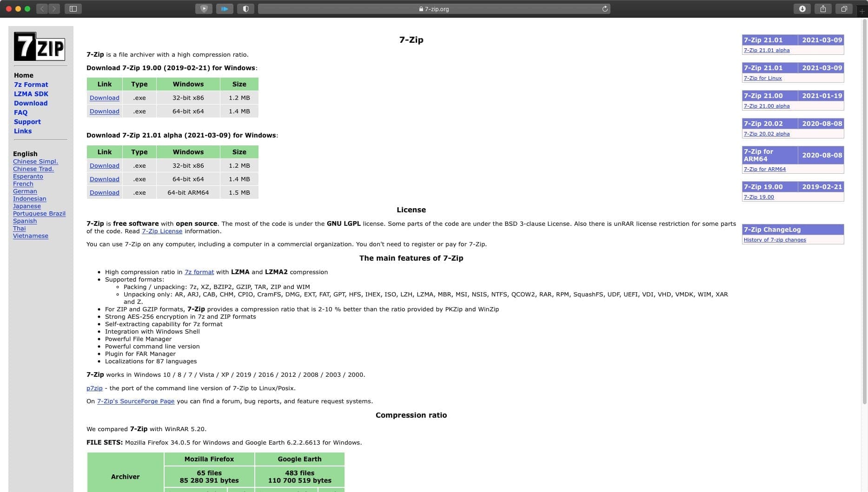This screenshot has height=492, width=868.
Task: Switch language to Chinese Simpl.
Action: 35,162
